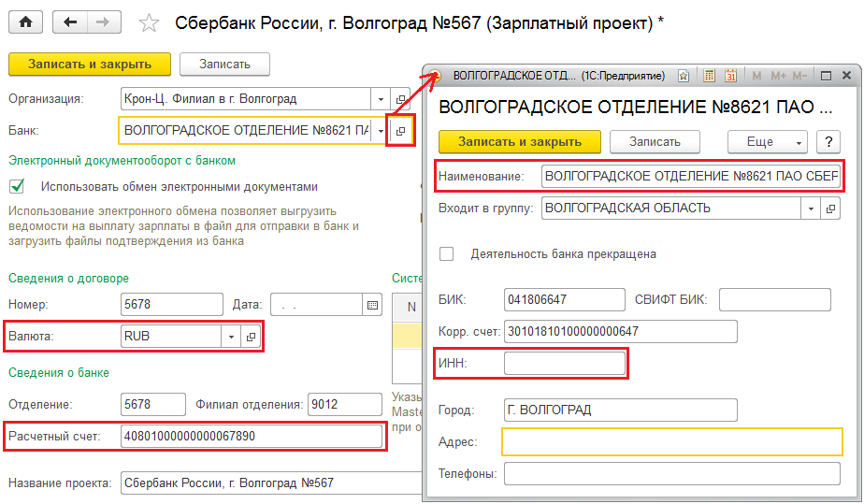Open the calculator icon in popup title bar
This screenshot has width=864, height=504.
pyautogui.click(x=709, y=76)
